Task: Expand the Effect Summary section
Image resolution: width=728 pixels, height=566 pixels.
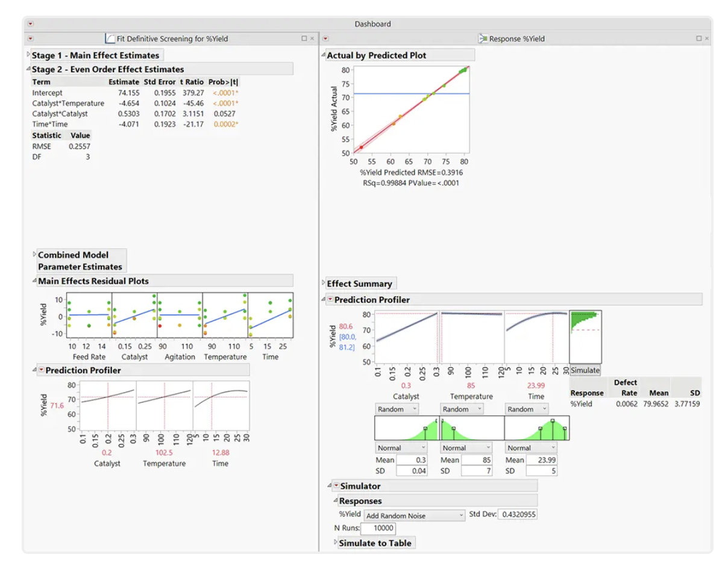Action: pyautogui.click(x=324, y=284)
